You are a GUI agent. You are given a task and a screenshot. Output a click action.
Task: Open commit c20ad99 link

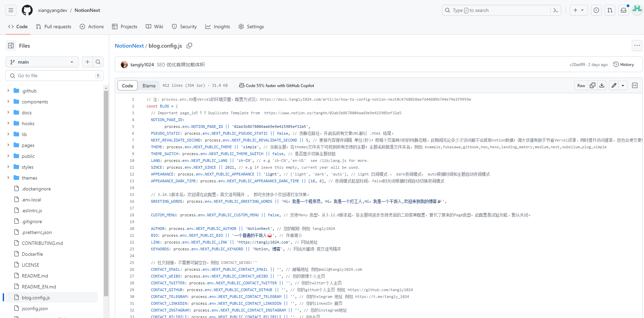coord(577,65)
